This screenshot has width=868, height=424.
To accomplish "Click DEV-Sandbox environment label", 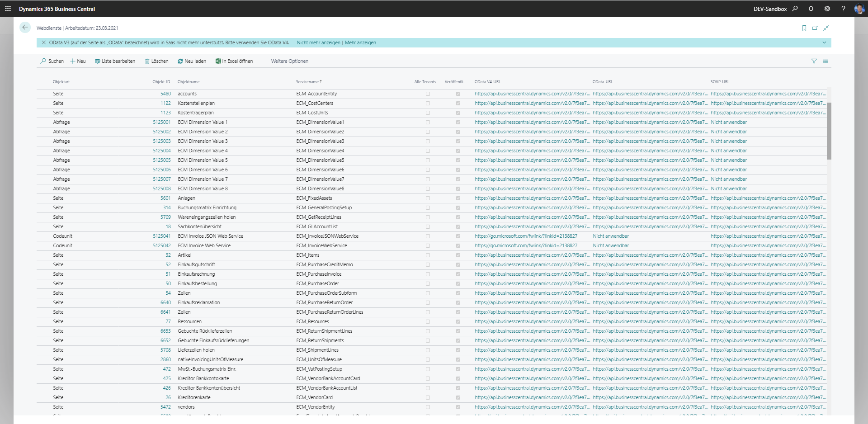I will tap(770, 9).
